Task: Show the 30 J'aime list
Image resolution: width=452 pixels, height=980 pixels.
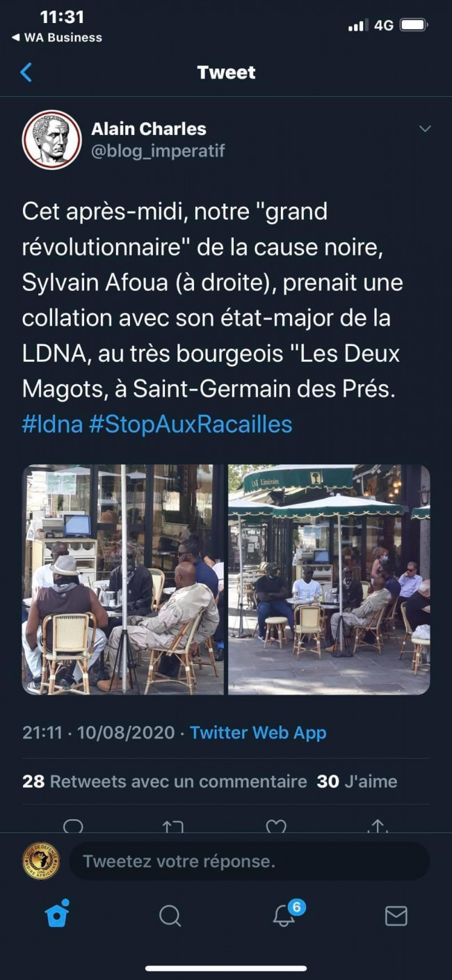Action: (x=357, y=782)
